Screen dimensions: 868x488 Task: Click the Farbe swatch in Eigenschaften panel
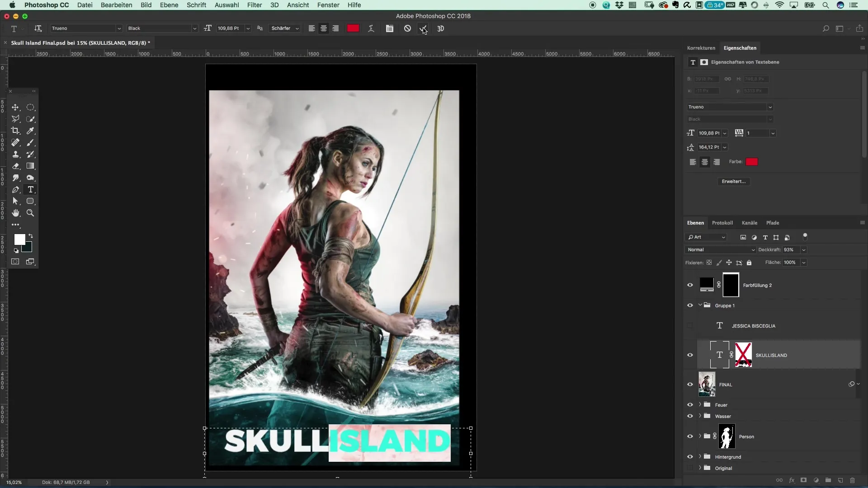[x=752, y=162]
